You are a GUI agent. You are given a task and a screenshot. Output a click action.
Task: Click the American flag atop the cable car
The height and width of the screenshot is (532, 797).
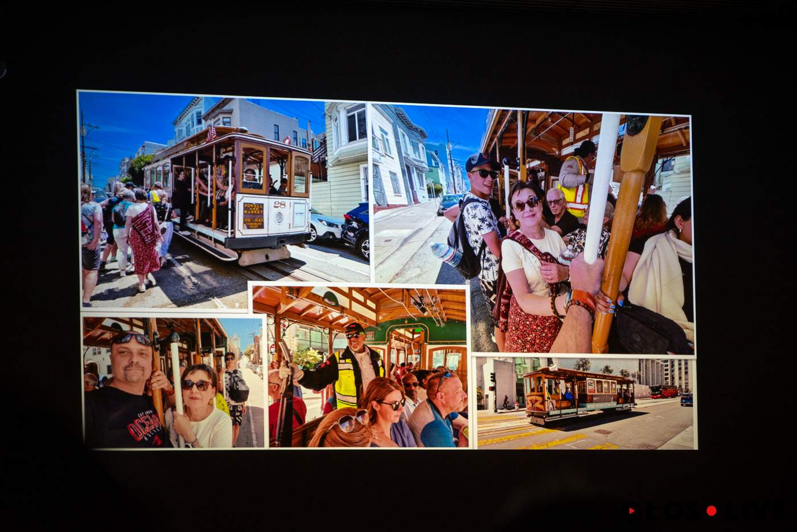[x=211, y=132]
